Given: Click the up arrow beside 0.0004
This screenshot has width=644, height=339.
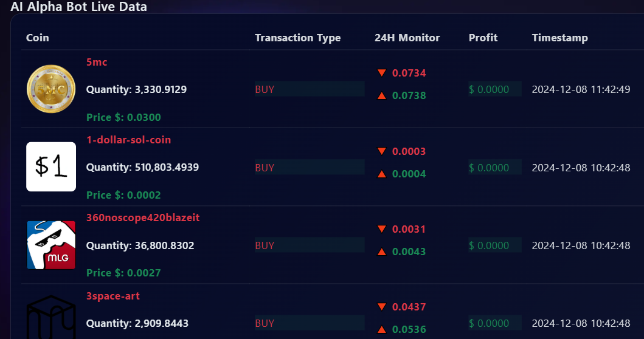Looking at the screenshot, I should 382,174.
